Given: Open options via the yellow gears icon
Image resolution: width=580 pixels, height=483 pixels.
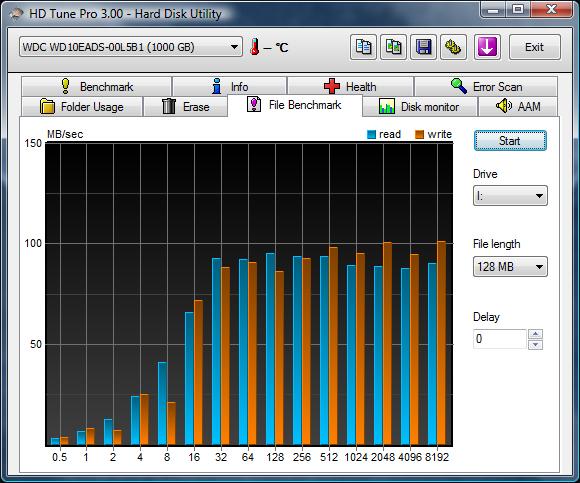Looking at the screenshot, I should (x=453, y=47).
